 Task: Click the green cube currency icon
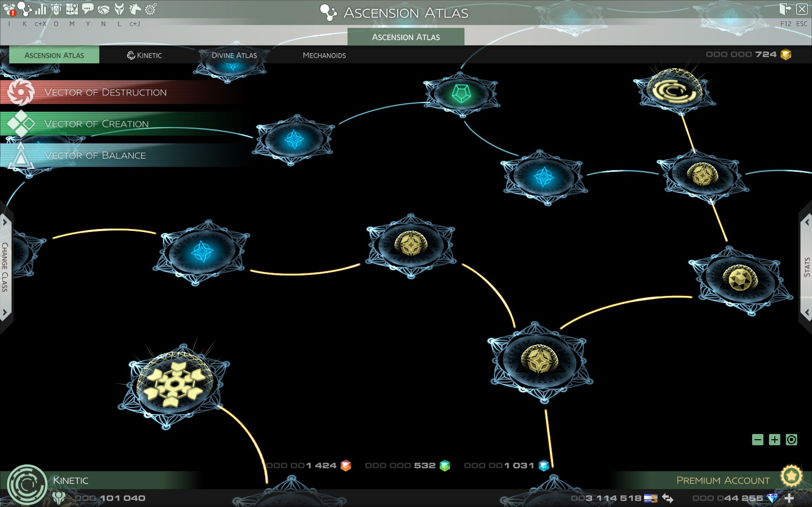pyautogui.click(x=445, y=465)
